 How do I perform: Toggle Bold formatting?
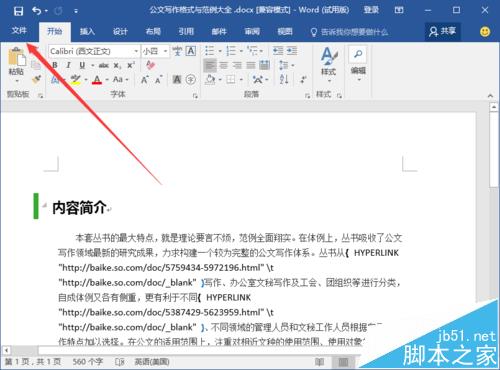(x=55, y=65)
